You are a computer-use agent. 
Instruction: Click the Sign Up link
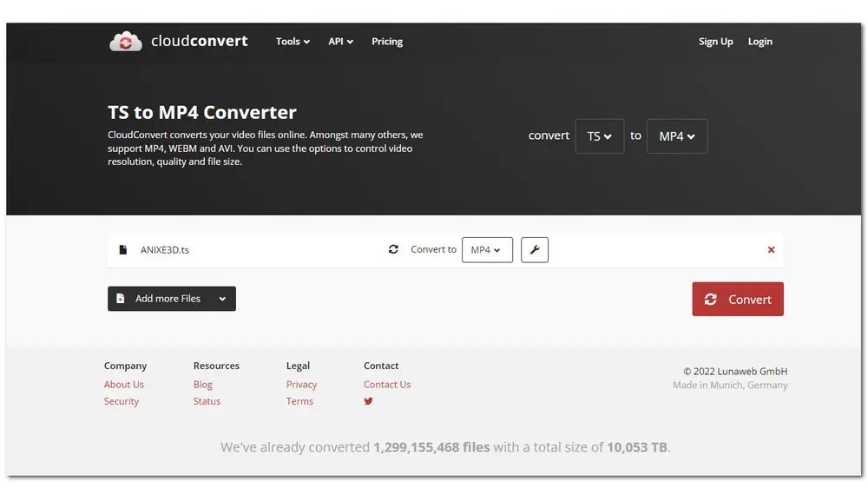click(715, 42)
